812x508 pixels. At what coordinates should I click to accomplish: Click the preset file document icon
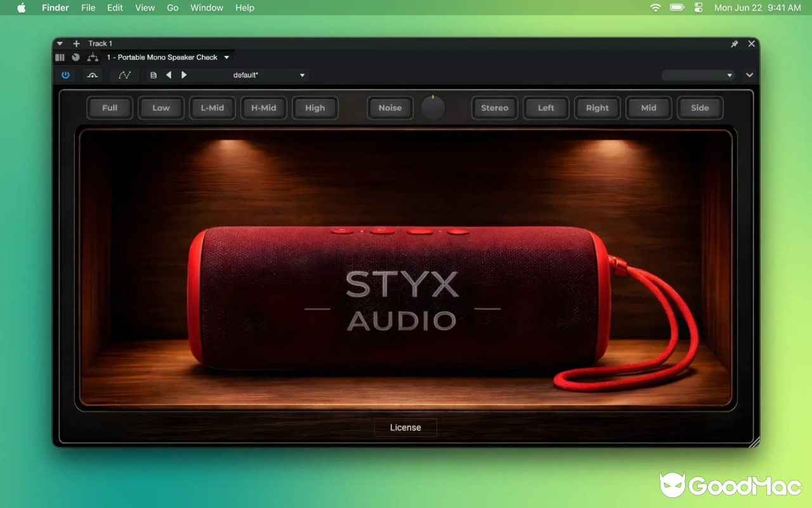tap(153, 75)
